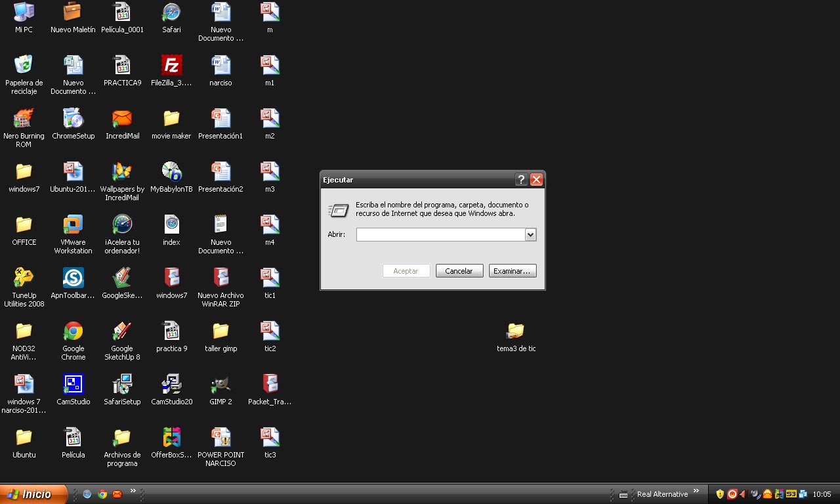
Task: Select the Nuevo Maletín briefcase icon
Action: 73,17
